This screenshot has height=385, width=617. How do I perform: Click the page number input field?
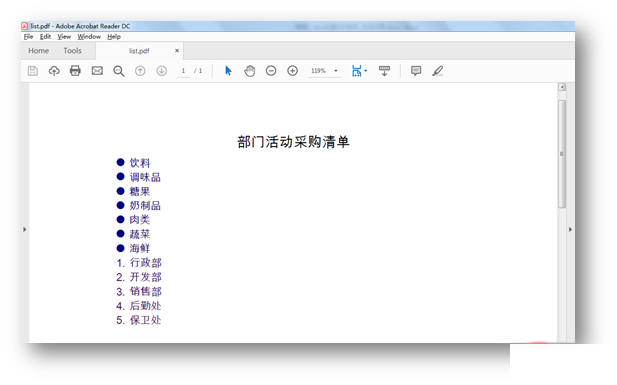coord(183,71)
